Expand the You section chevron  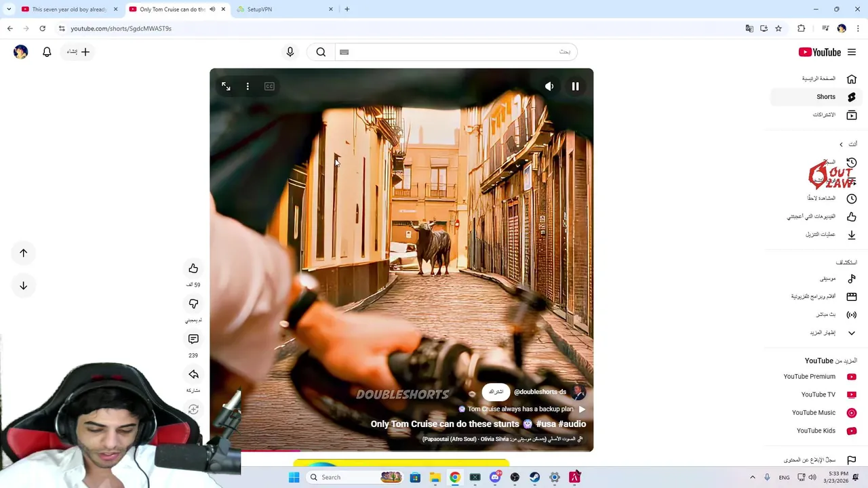(x=841, y=144)
